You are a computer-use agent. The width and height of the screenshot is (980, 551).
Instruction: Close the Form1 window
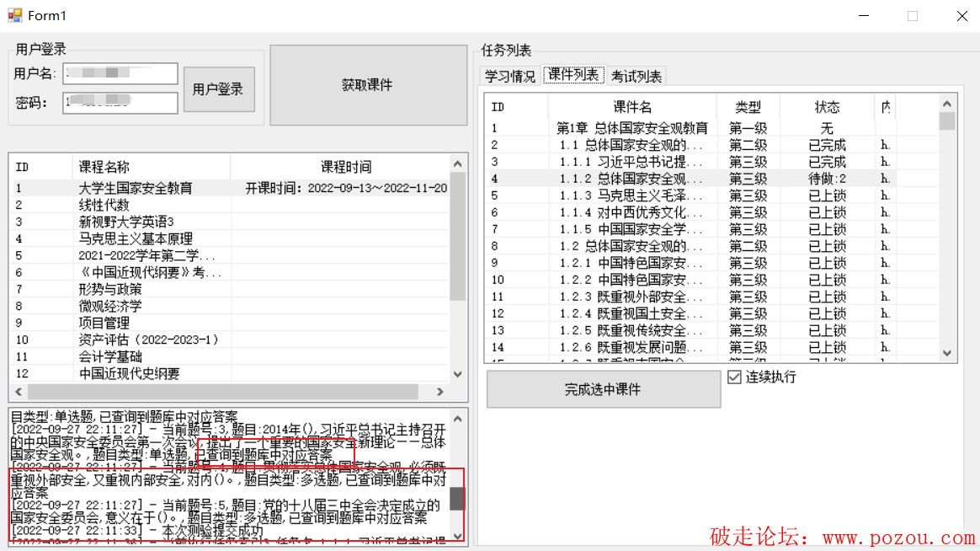(x=961, y=16)
